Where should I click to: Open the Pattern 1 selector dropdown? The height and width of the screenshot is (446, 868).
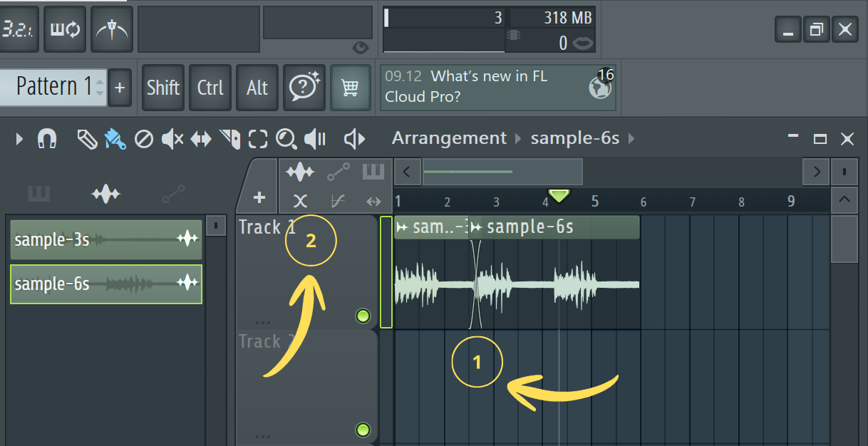(x=53, y=86)
